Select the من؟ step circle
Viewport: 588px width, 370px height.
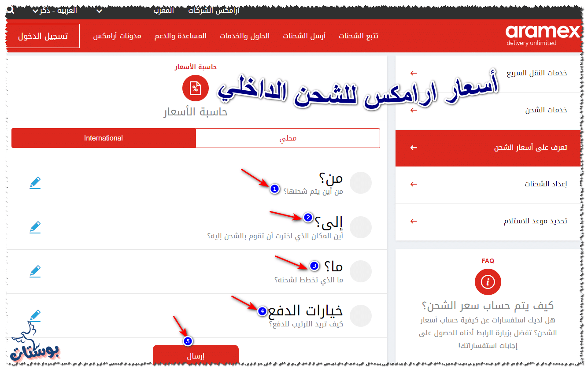point(361,183)
